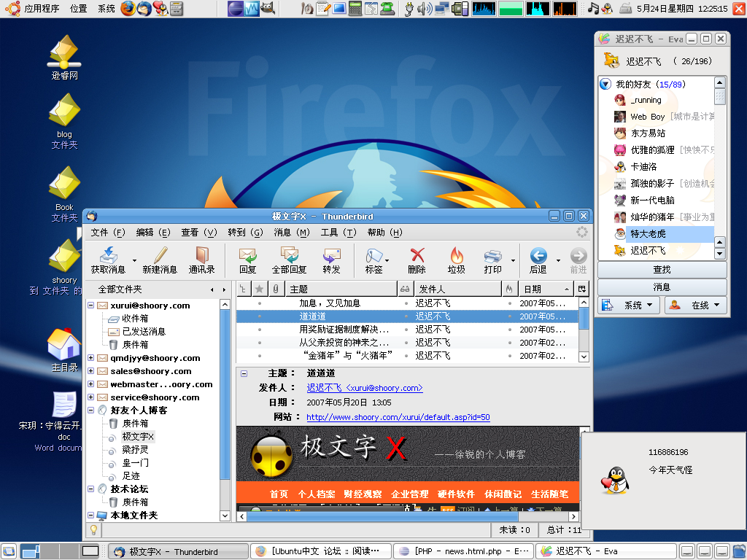This screenshot has height=560, width=747.
Task: Click the 查找 button in Eva
Action: 662,270
